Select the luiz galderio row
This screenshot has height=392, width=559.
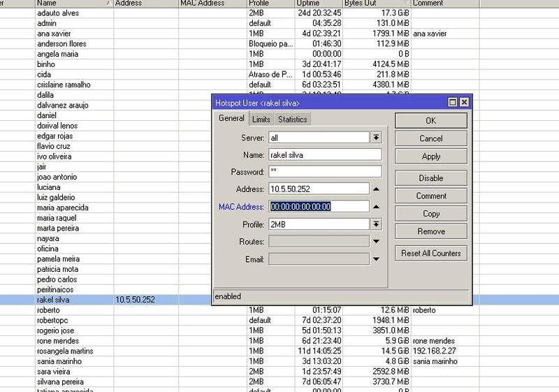click(x=106, y=198)
